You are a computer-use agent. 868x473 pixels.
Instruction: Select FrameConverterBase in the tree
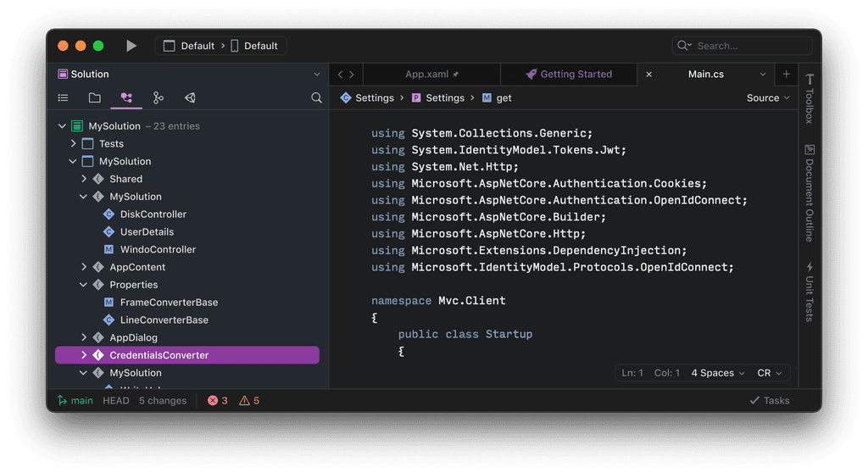(169, 303)
